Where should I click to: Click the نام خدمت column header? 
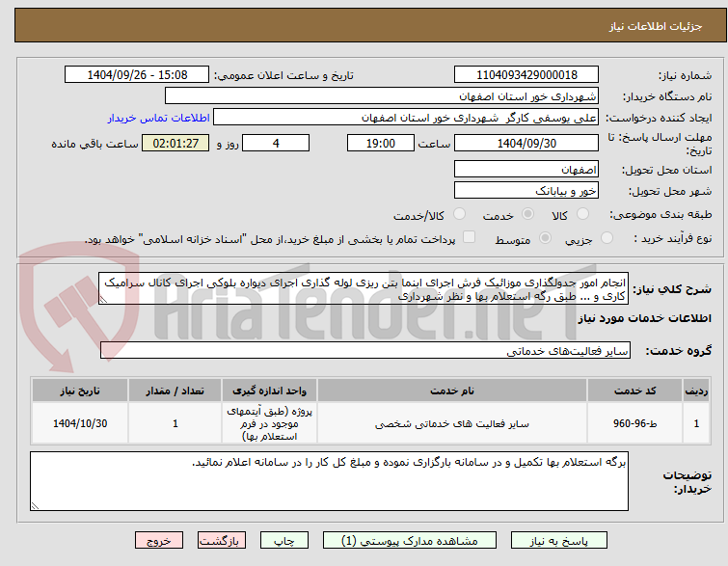click(x=452, y=391)
